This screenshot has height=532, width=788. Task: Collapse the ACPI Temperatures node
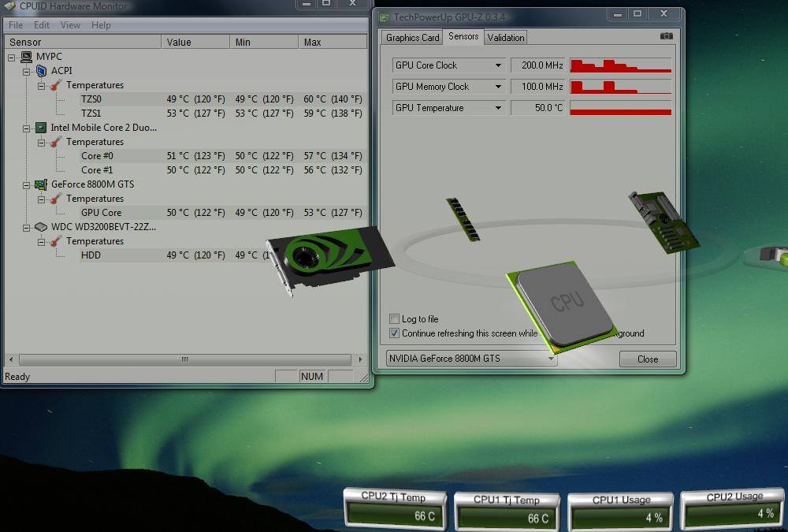(x=42, y=86)
